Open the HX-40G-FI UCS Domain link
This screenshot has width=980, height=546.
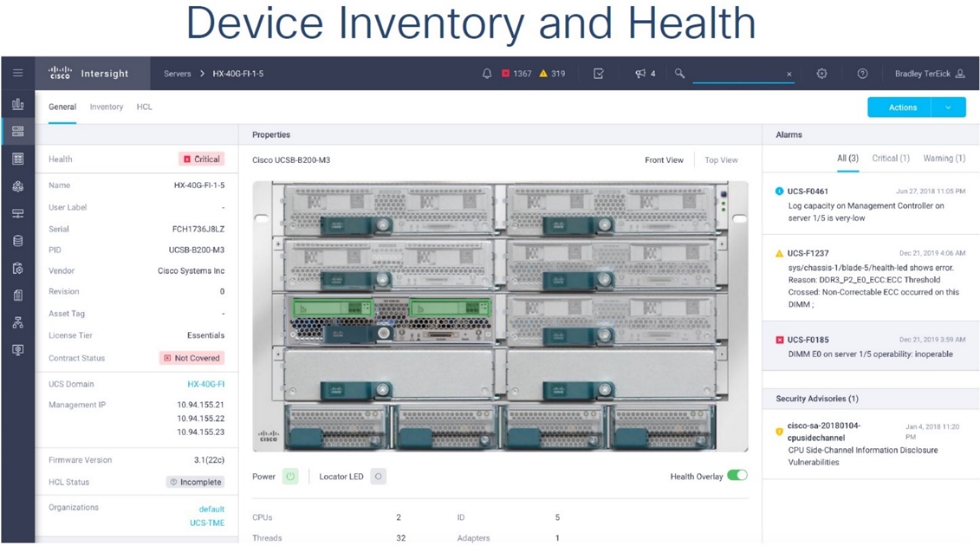point(206,384)
